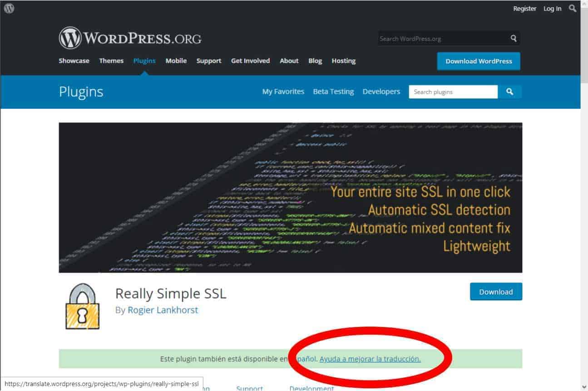Image resolution: width=588 pixels, height=391 pixels.
Task: Open the Themes menu item
Action: tap(111, 61)
